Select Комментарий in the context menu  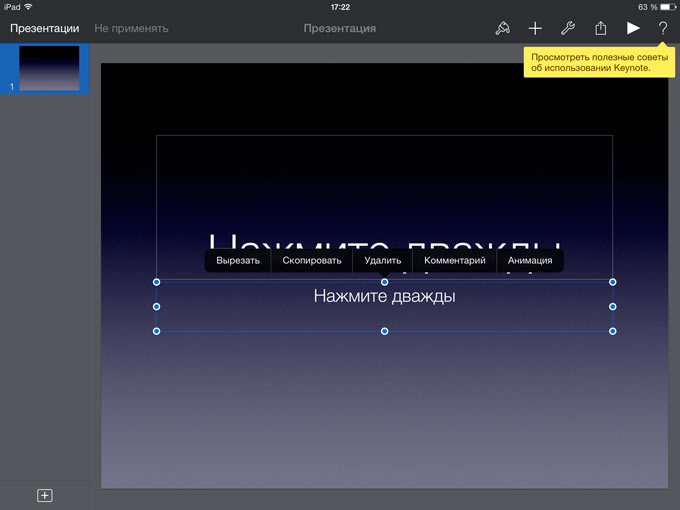455,261
